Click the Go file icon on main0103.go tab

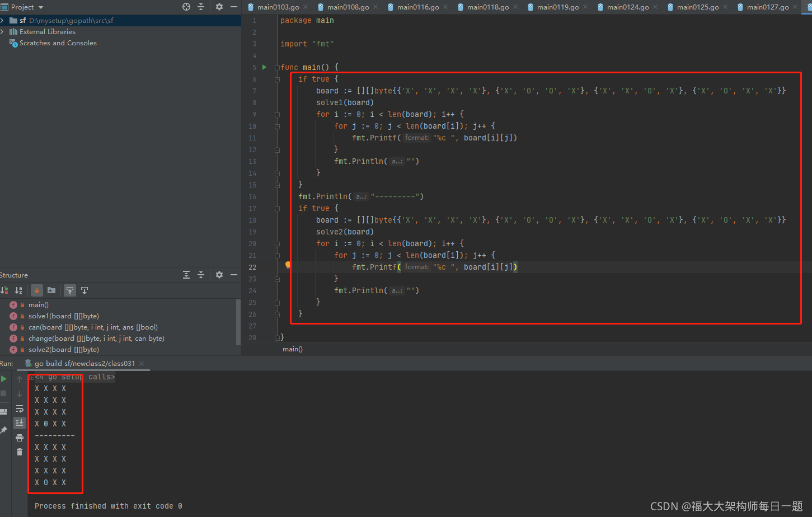(x=250, y=7)
